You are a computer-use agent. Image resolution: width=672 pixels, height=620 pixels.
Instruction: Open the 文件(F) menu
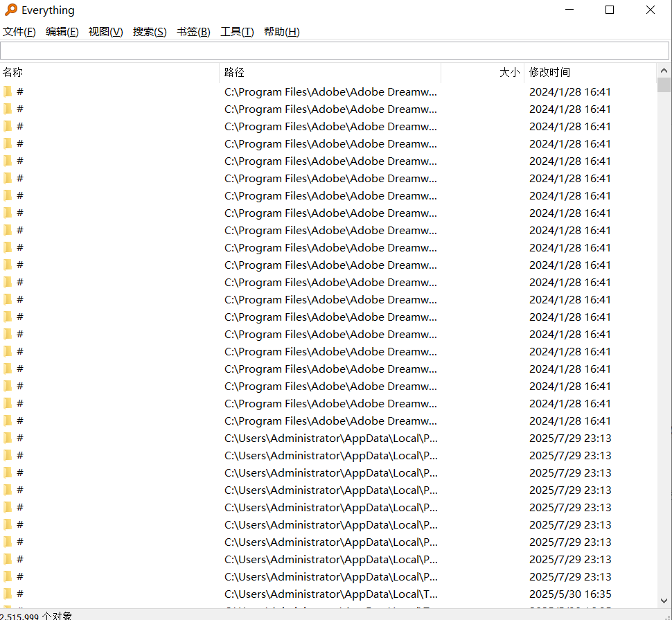(19, 32)
